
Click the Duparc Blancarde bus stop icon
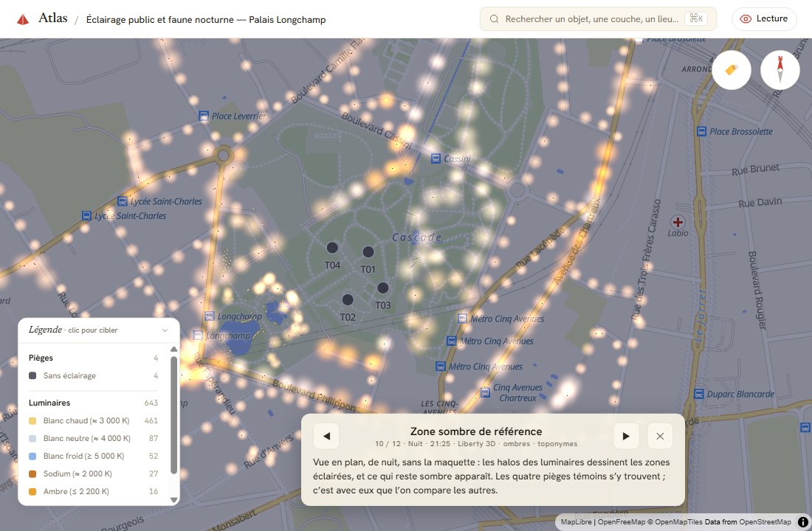coord(698,394)
